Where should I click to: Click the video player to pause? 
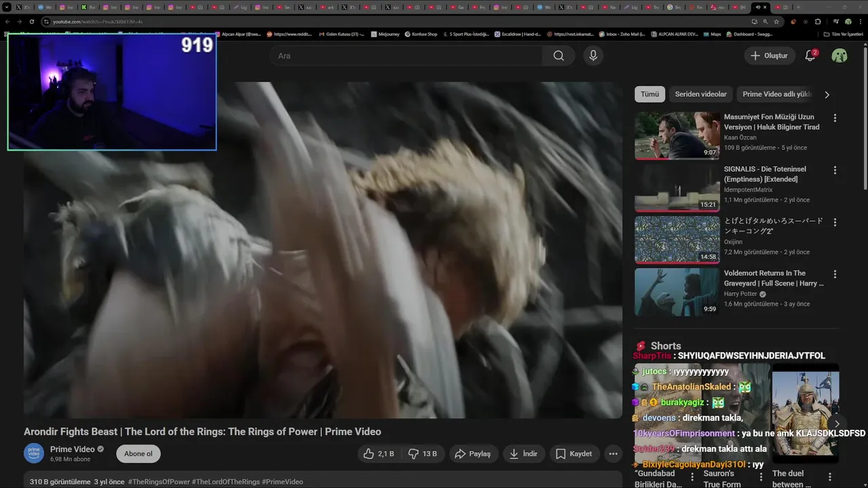(323, 250)
